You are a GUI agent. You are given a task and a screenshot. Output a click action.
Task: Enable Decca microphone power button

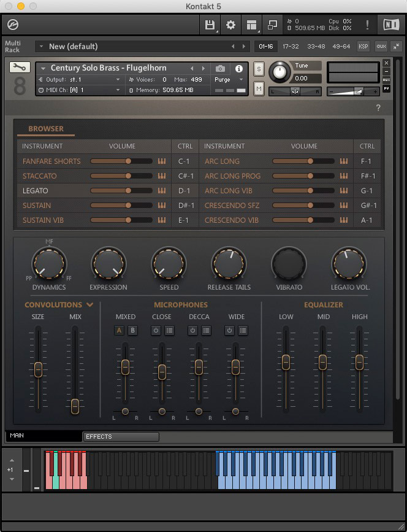pos(192,331)
